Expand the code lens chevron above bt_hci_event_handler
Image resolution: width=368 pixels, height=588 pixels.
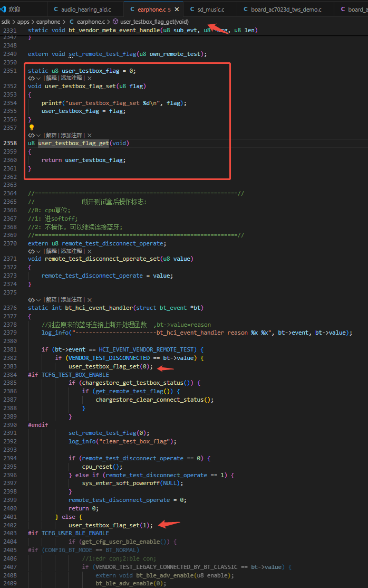tap(38, 300)
